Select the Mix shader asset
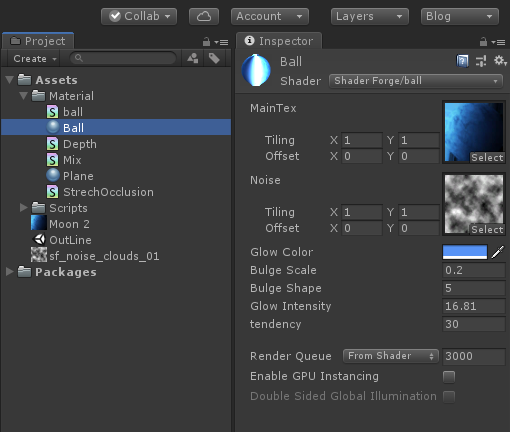 [x=64, y=160]
